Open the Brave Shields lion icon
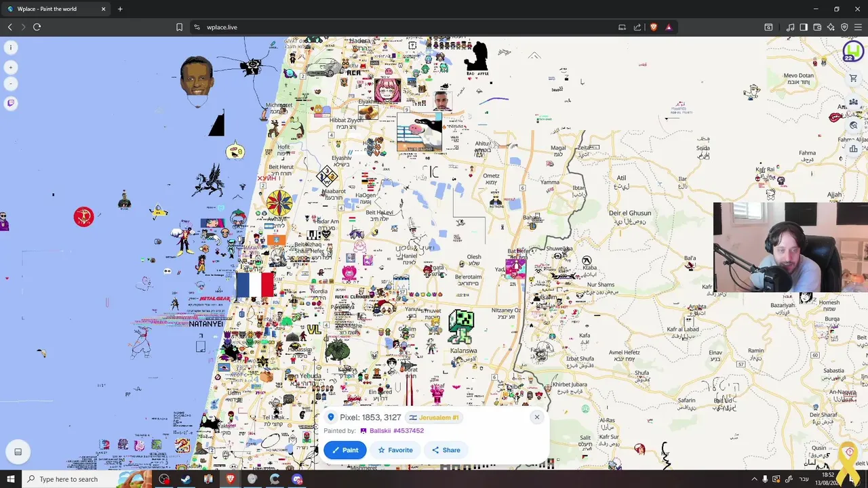 coord(654,27)
